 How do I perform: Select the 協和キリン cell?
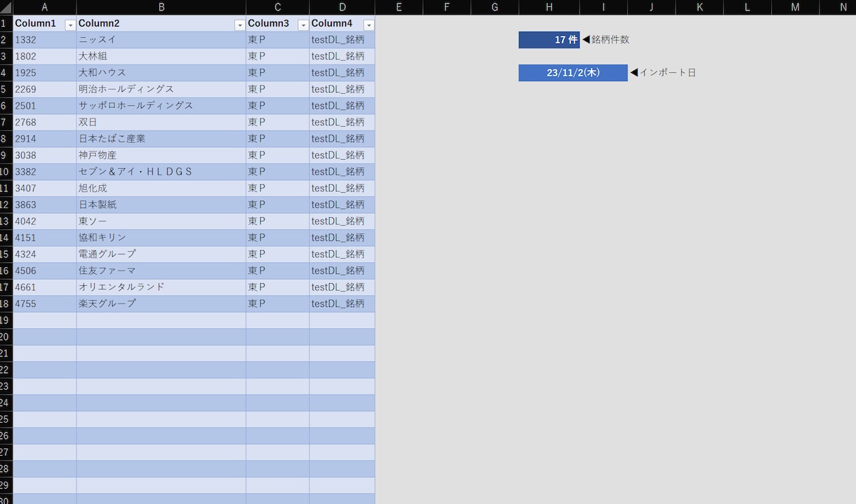(x=161, y=238)
